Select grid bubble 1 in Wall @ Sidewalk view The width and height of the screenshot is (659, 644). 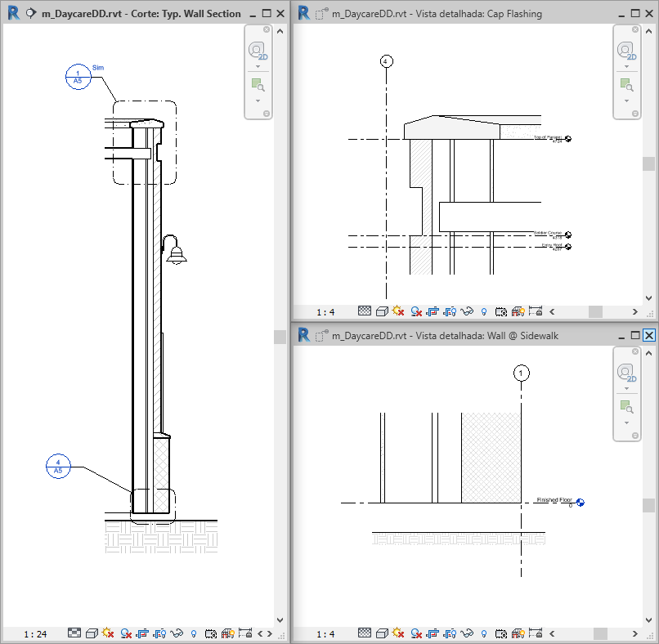point(521,373)
